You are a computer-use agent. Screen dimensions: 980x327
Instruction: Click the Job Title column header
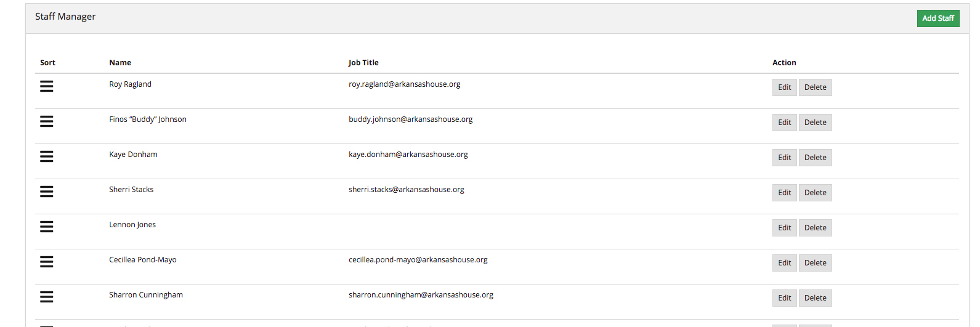[363, 63]
